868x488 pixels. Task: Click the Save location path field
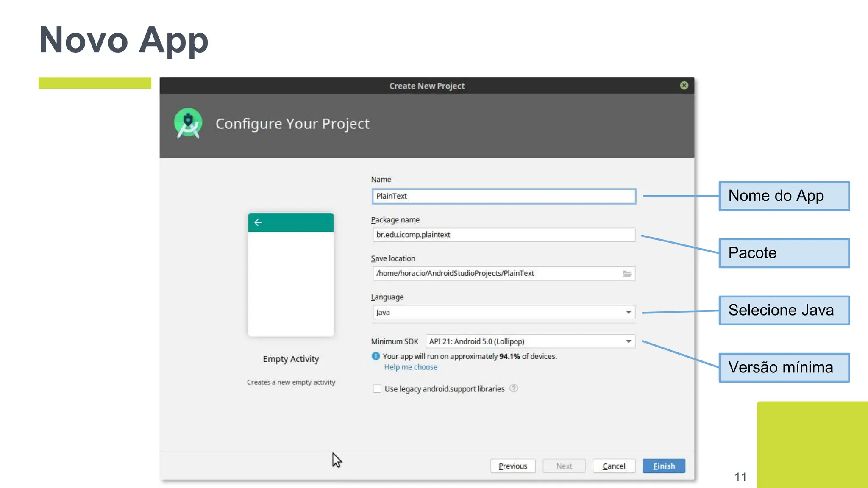(496, 274)
